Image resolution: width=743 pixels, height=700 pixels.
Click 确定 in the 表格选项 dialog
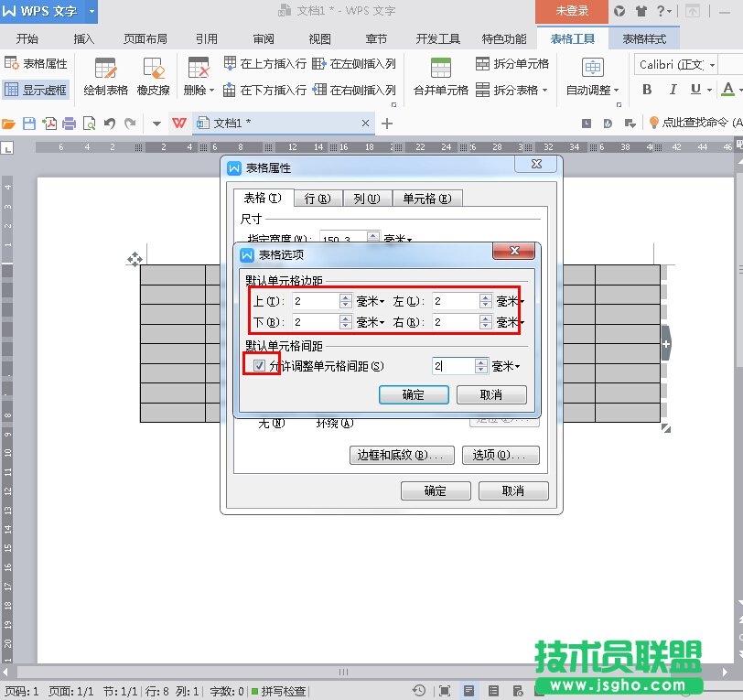click(413, 394)
